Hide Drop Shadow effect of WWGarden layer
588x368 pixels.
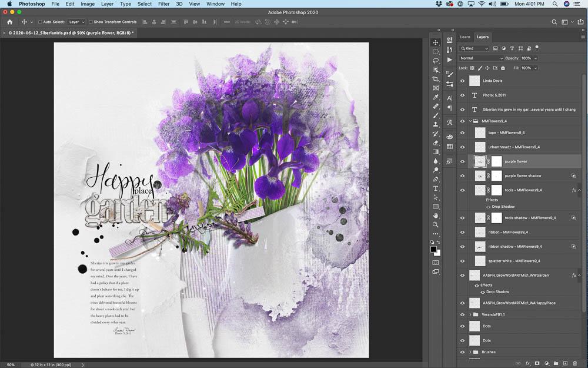coord(483,292)
